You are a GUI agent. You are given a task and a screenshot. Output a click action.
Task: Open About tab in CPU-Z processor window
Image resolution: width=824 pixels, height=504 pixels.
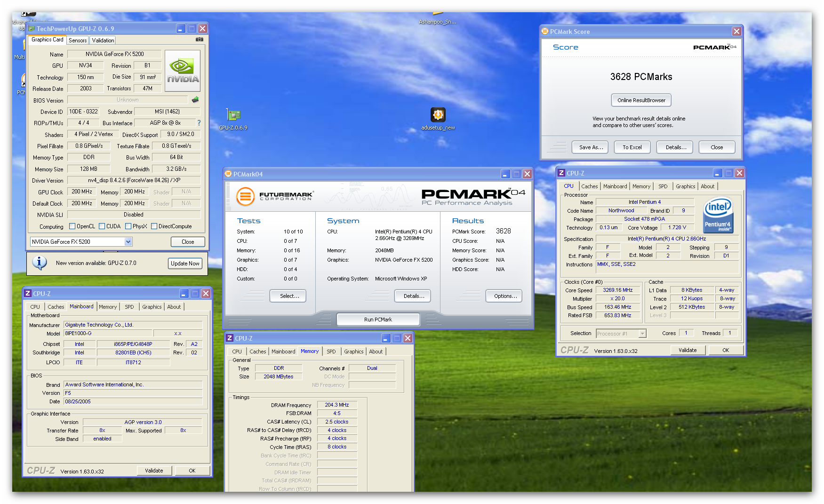pyautogui.click(x=707, y=186)
